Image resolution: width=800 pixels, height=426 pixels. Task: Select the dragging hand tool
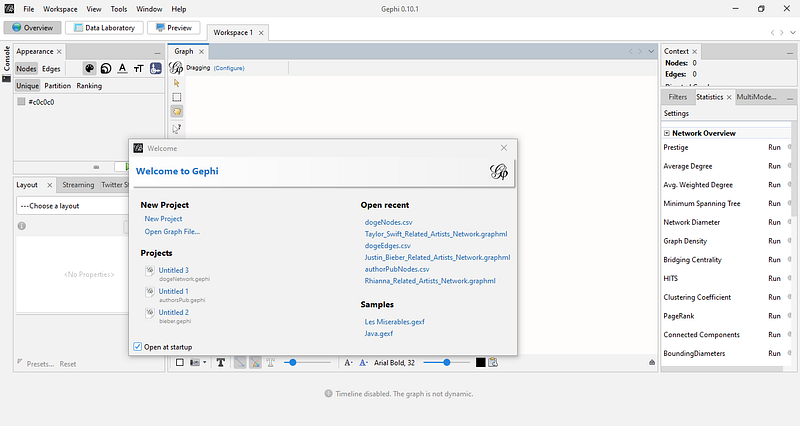click(x=177, y=111)
